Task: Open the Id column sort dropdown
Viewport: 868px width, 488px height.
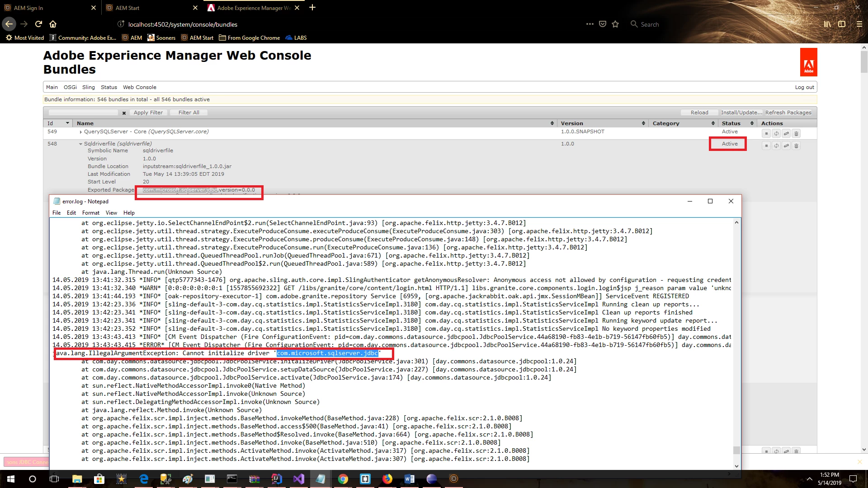Action: pos(67,123)
